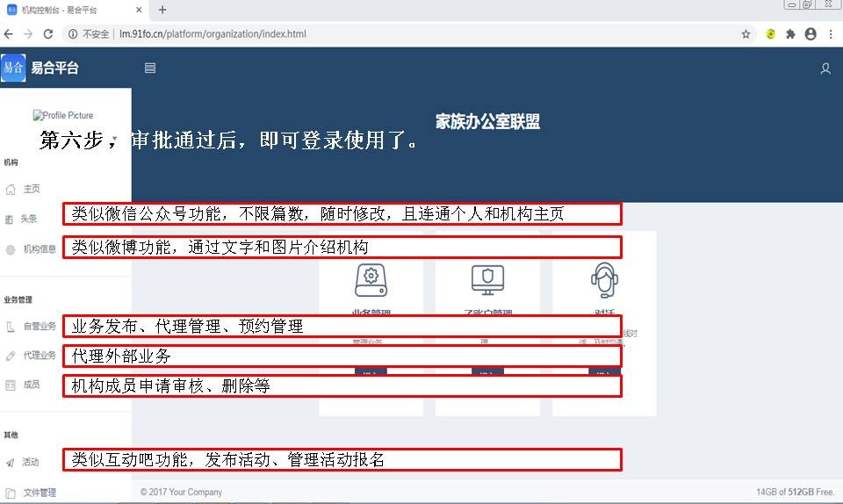Go to 自营业务 in the sidebar
The image size is (843, 504).
pos(39,327)
